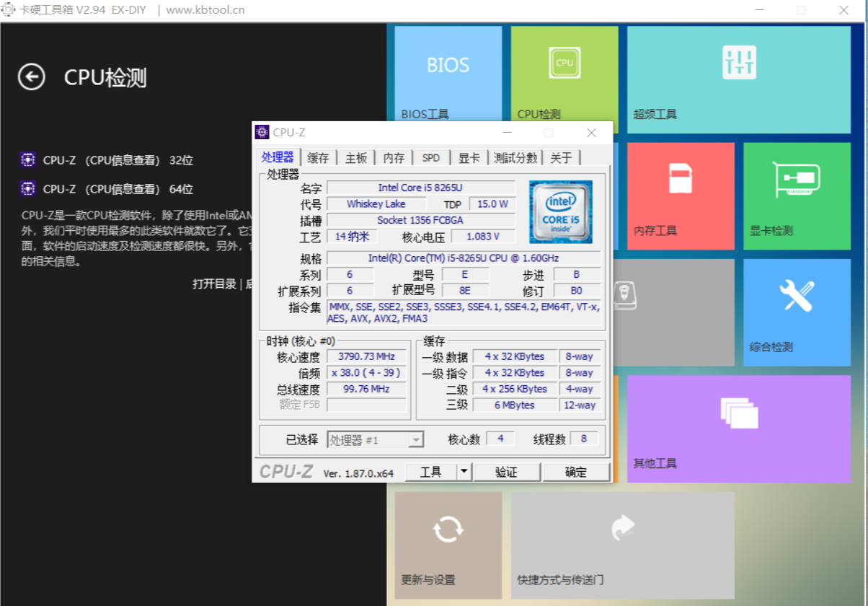Click the gray hard drive tool tile
Screen dimensions: 868x606
[x=674, y=312]
